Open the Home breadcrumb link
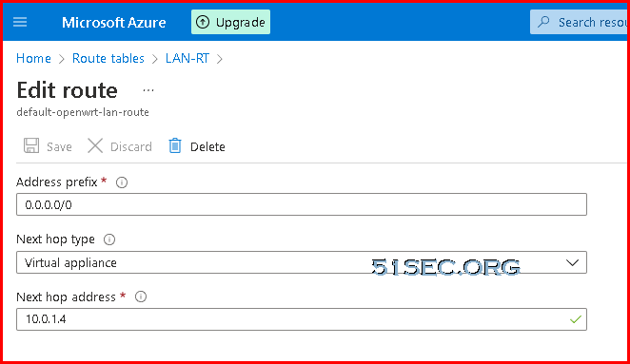 [33, 59]
